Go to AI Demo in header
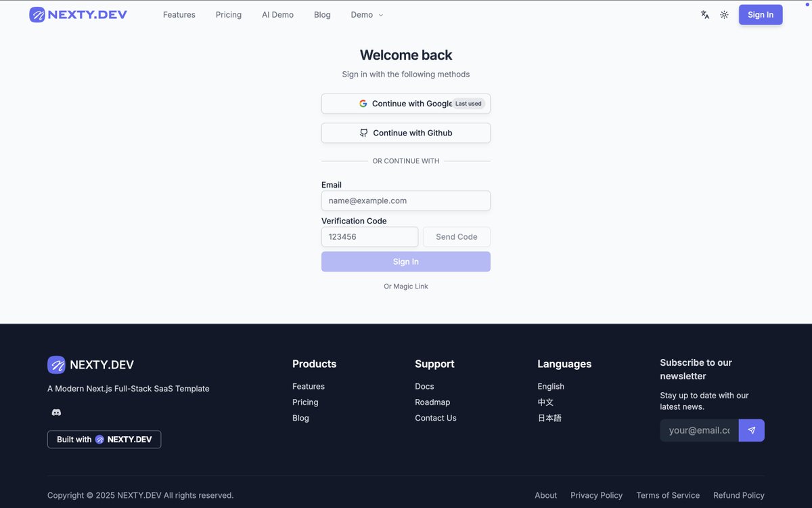The width and height of the screenshot is (812, 508). (277, 14)
